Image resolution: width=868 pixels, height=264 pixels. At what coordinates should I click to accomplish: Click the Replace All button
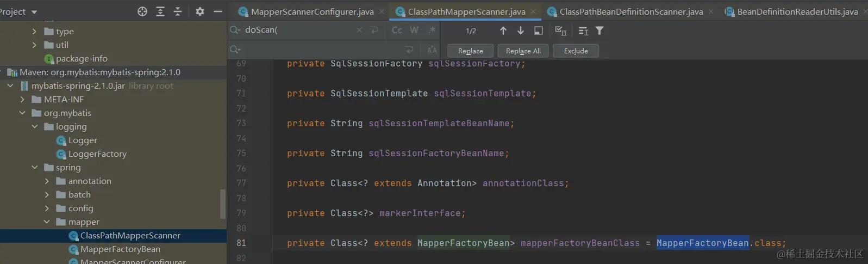pyautogui.click(x=523, y=51)
